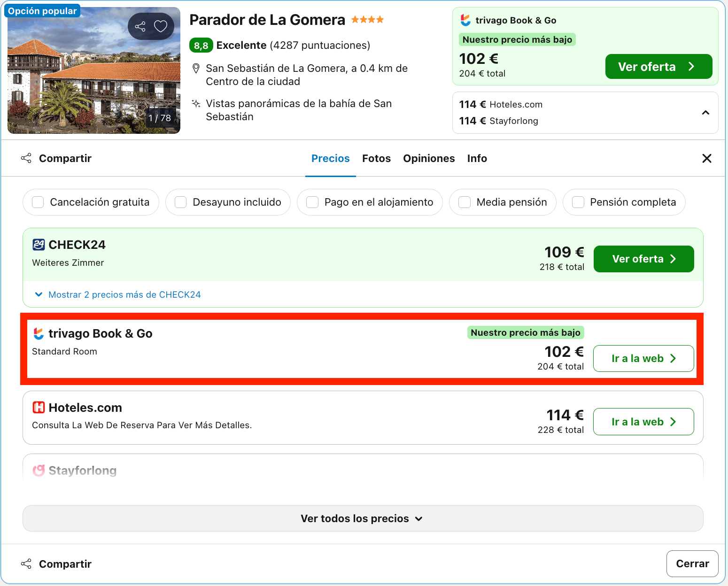The width and height of the screenshot is (728, 586).
Task: Switch to the Precios tab
Action: (331, 158)
